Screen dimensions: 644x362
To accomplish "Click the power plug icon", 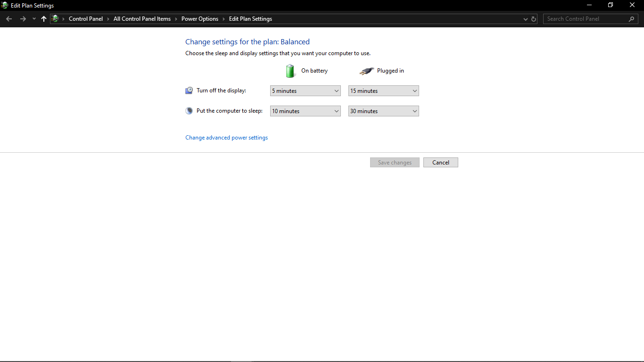I will 366,71.
